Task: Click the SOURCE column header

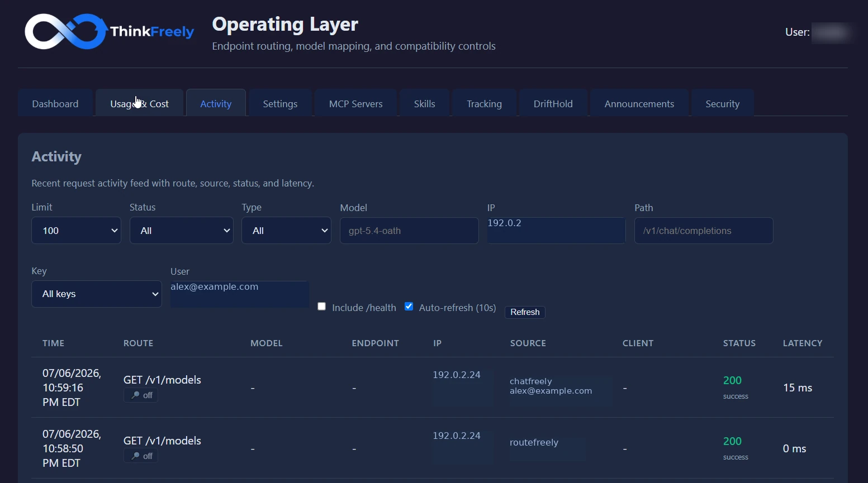Action: 528,343
